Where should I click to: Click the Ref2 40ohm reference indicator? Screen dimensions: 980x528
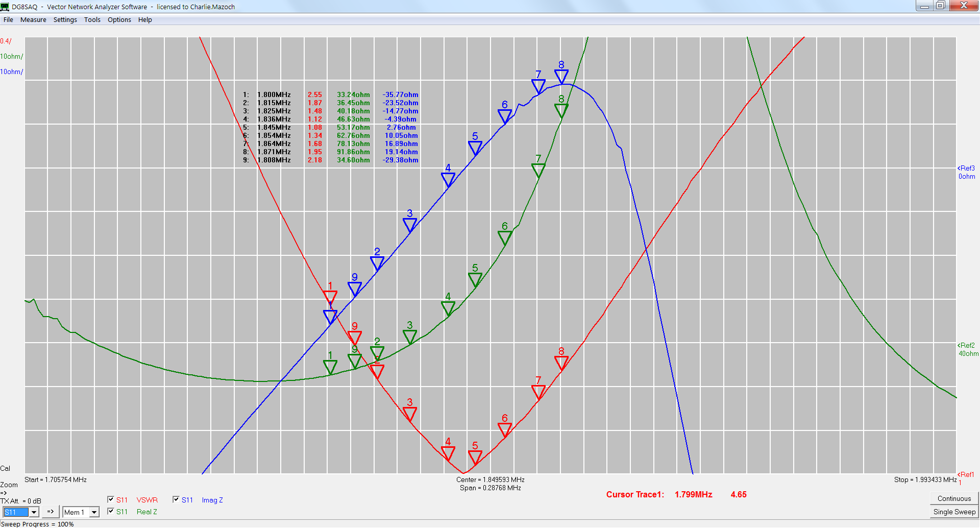967,349
